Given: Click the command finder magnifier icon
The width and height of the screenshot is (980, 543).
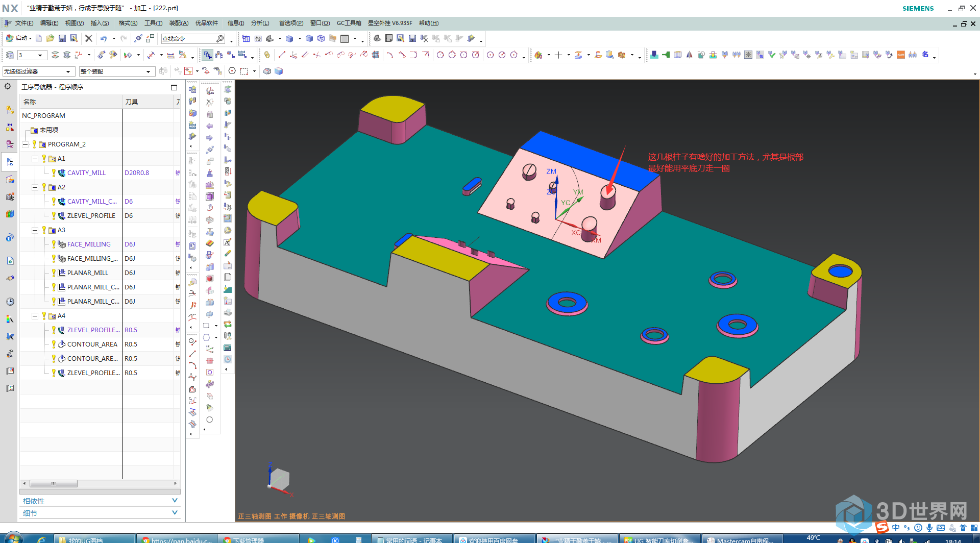Looking at the screenshot, I should (220, 39).
